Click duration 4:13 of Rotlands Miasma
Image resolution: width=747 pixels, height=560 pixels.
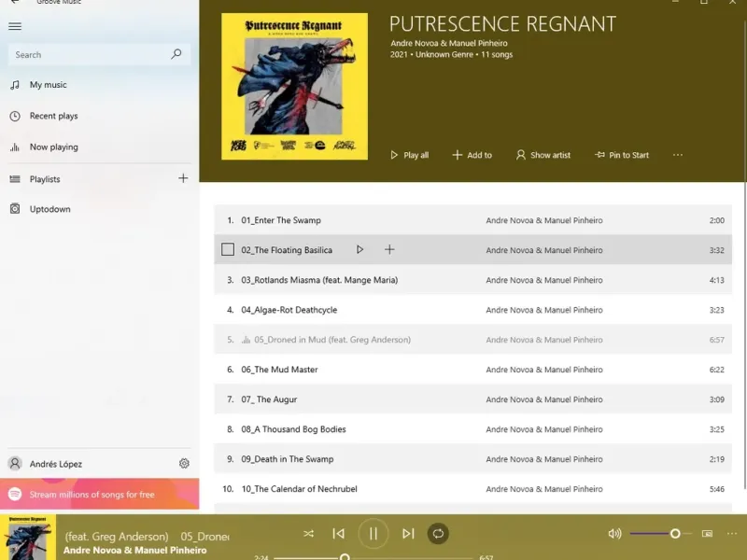click(716, 280)
